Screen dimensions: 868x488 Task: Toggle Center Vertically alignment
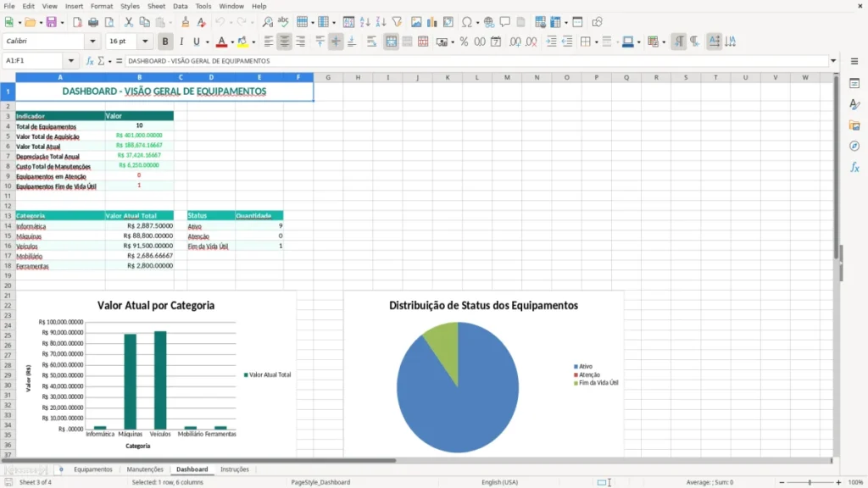pos(336,42)
